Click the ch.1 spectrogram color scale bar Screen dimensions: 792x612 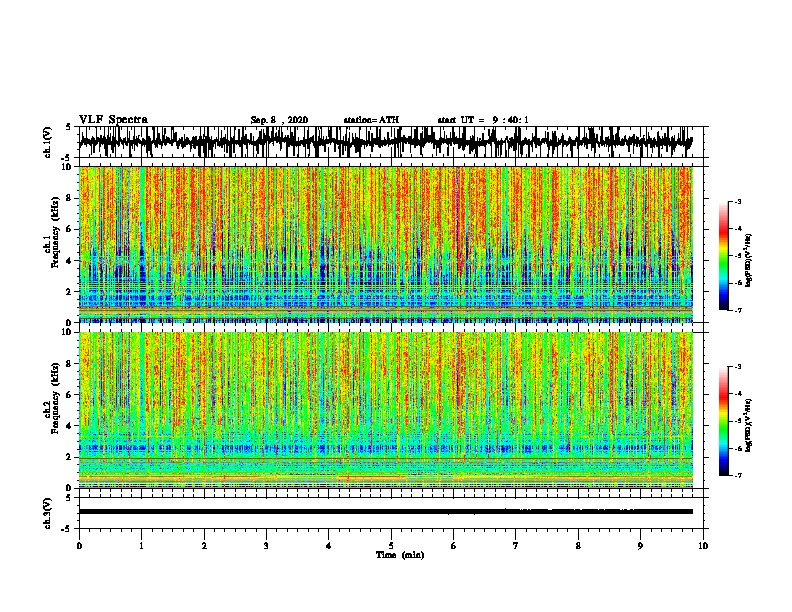[723, 256]
